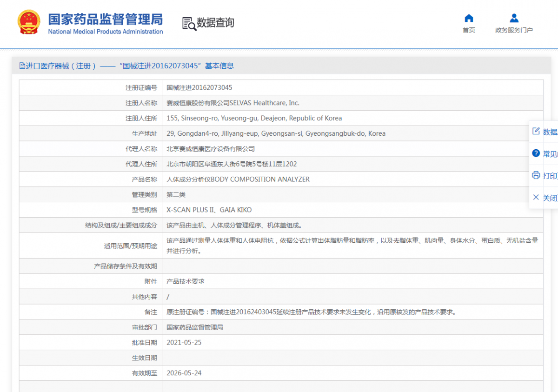
Task: Click the NMPA national emblem logo
Action: coord(29,22)
